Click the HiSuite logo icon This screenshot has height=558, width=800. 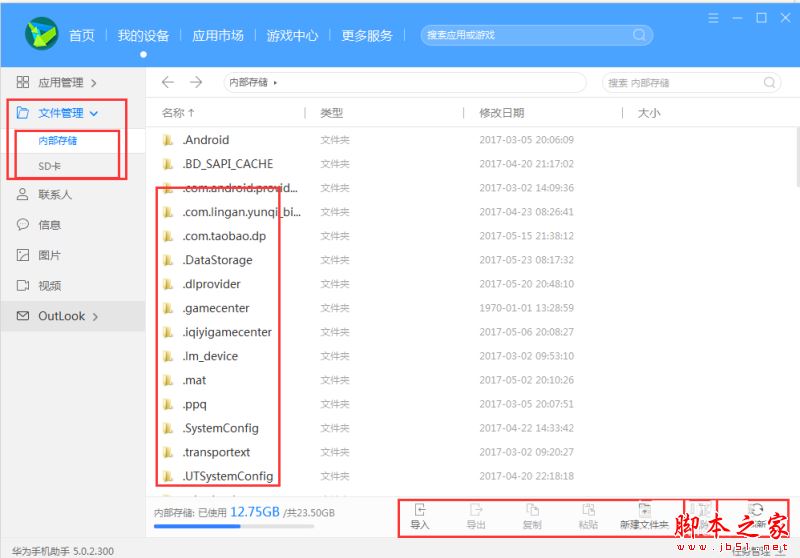click(x=41, y=34)
